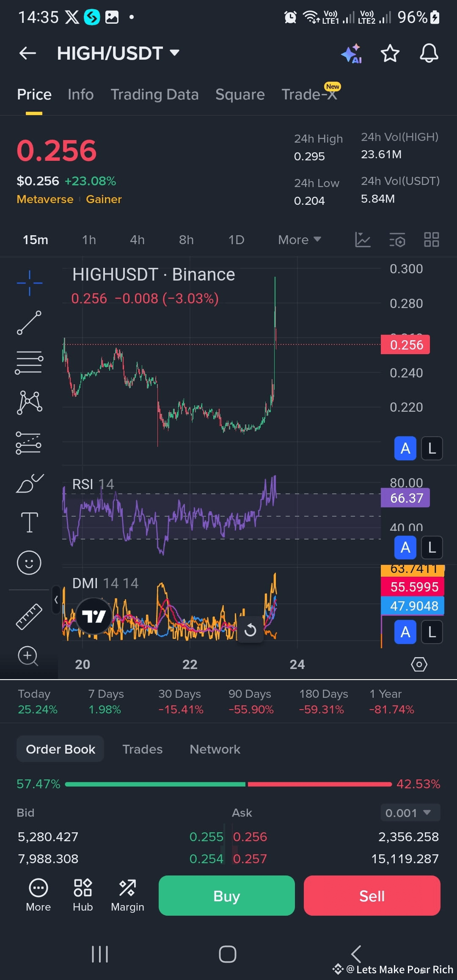Select the Order Book tab

pos(60,749)
